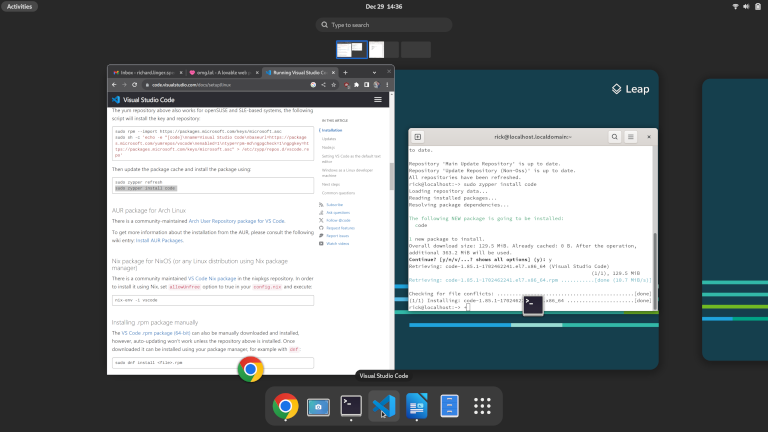The height and width of the screenshot is (432, 768).
Task: Open the clock and calendar menu
Action: click(384, 6)
